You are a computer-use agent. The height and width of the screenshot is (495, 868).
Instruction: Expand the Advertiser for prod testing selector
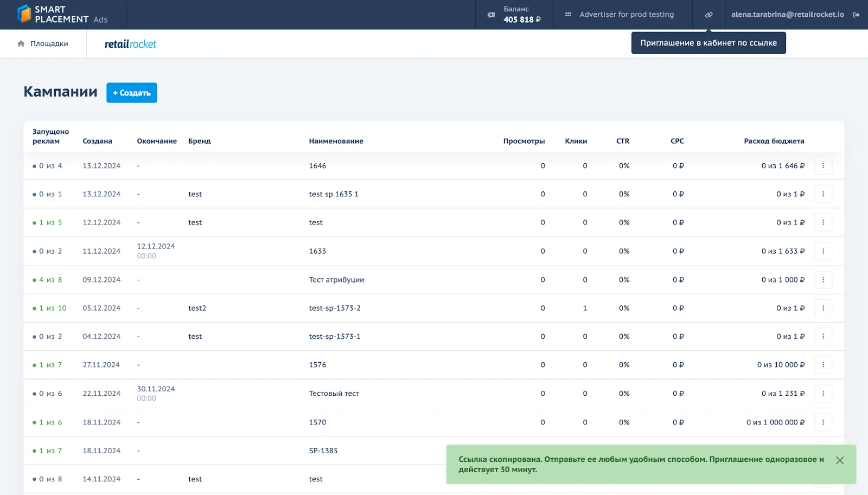(622, 15)
